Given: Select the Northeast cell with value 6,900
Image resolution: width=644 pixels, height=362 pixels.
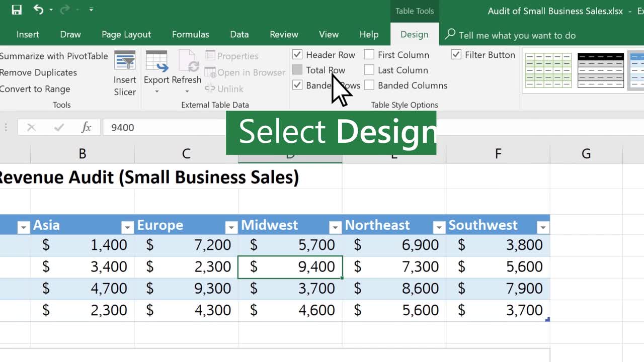Looking at the screenshot, I should (x=394, y=245).
